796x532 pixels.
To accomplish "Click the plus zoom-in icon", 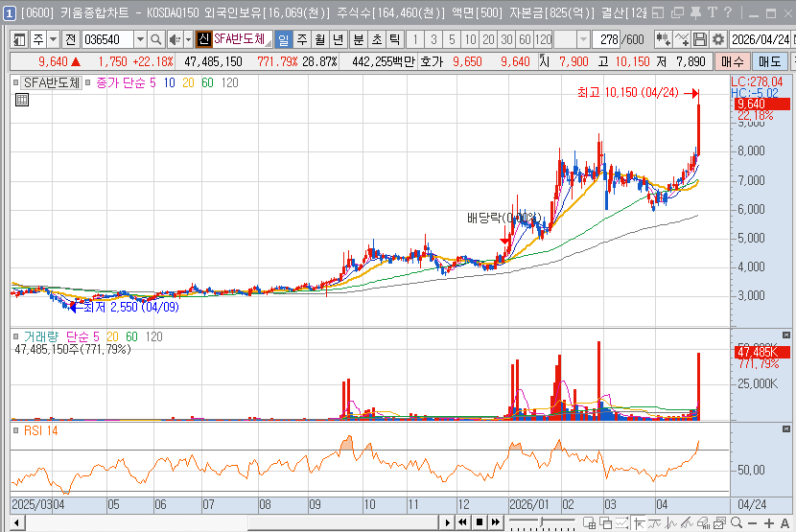I will pos(769,523).
